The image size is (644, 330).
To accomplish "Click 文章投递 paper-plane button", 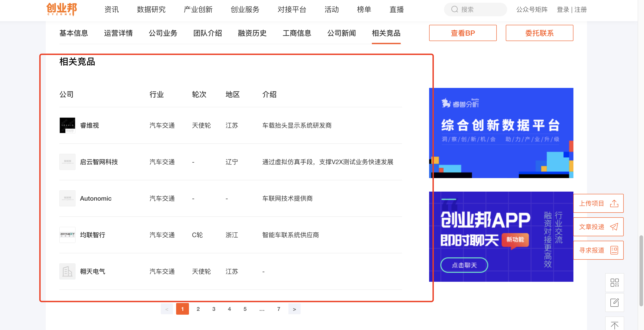I will pos(598,227).
